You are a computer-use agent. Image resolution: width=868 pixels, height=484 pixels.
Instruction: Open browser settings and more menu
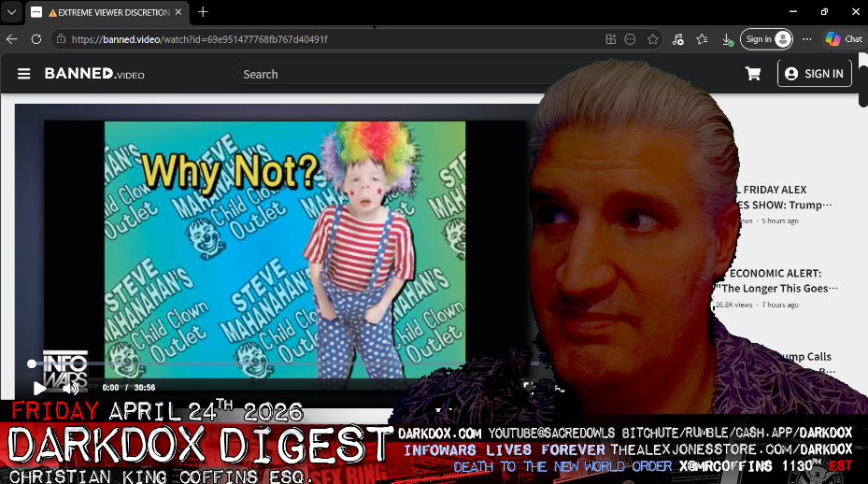click(x=807, y=39)
